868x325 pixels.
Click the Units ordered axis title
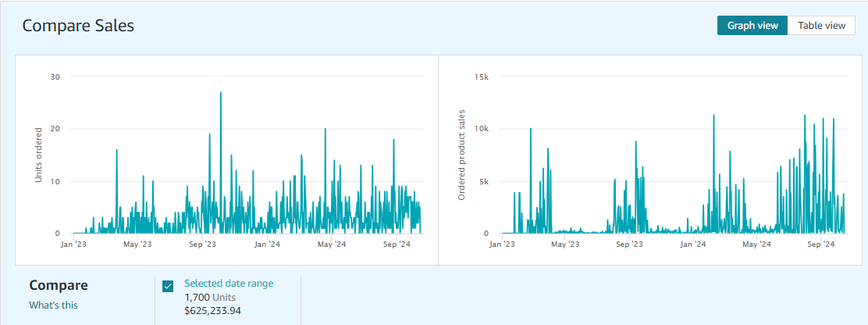click(x=39, y=155)
